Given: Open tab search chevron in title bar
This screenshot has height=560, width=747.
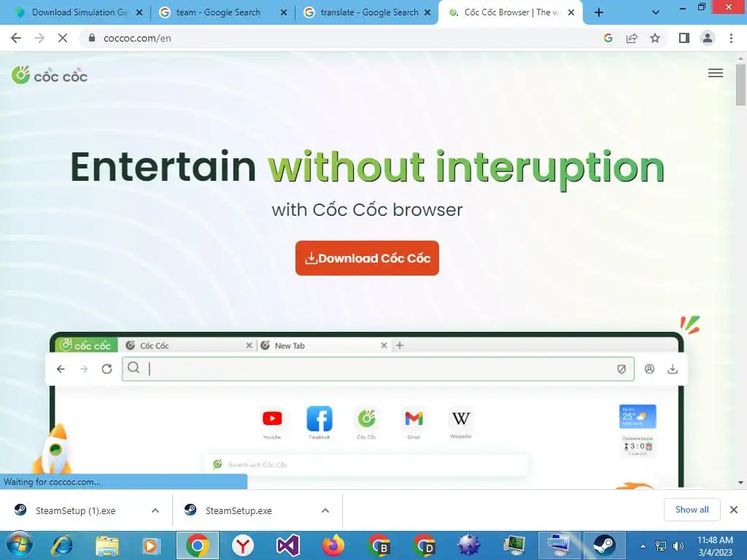Looking at the screenshot, I should pos(656,13).
